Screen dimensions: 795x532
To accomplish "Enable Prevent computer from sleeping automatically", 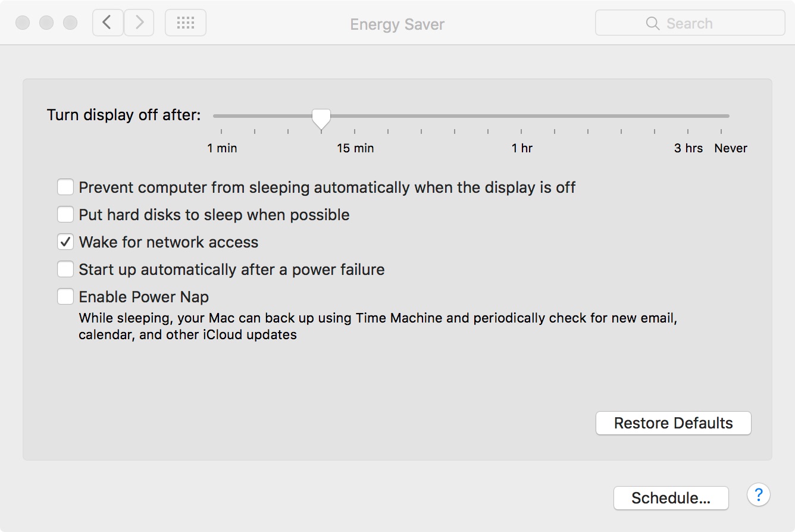I will pyautogui.click(x=65, y=187).
